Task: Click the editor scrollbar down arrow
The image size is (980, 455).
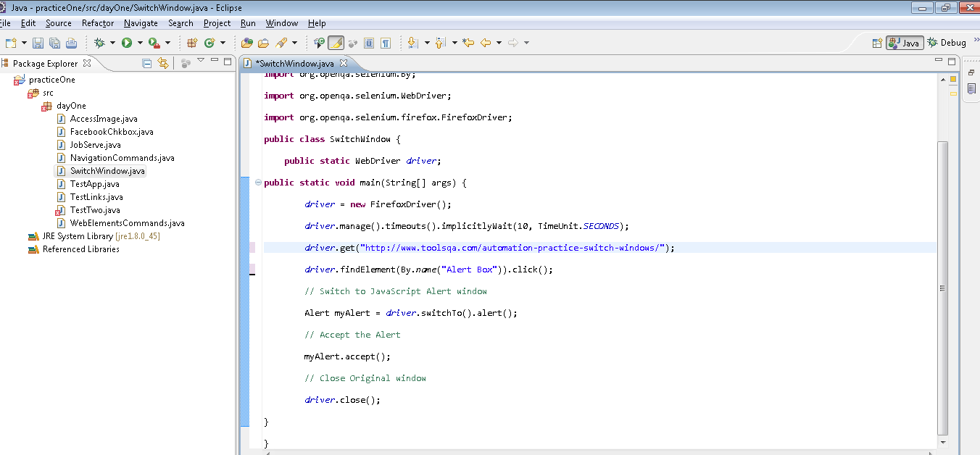Action: (942, 441)
